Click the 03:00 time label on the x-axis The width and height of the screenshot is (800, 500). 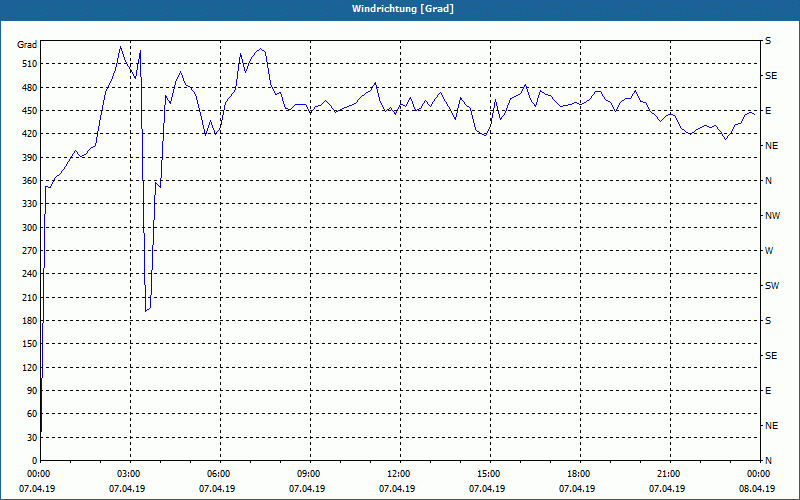click(x=127, y=474)
